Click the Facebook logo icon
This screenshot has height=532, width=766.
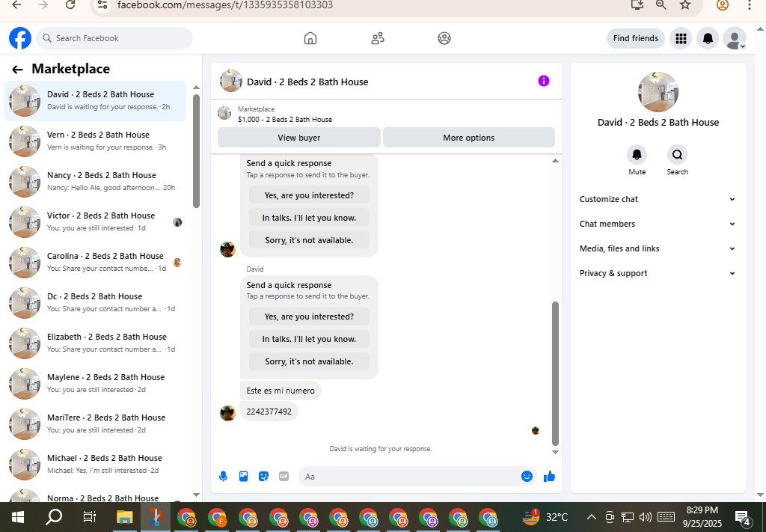pyautogui.click(x=20, y=38)
